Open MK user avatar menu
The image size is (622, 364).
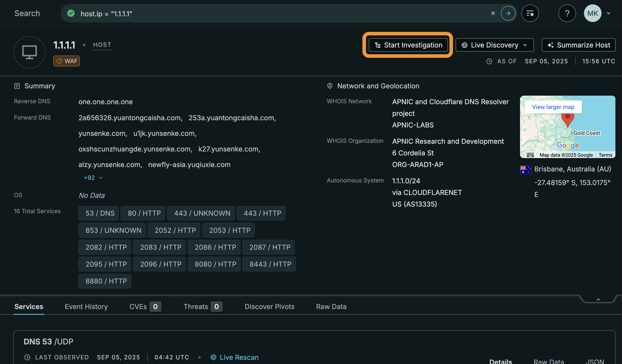(x=592, y=13)
